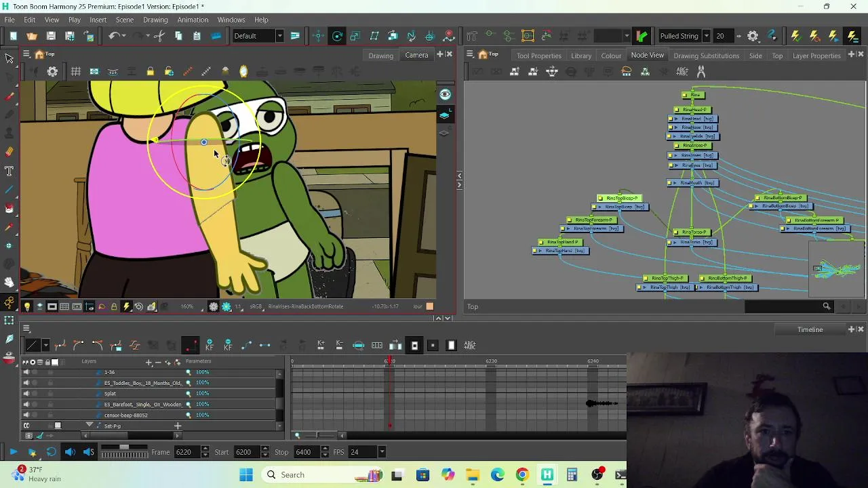Viewport: 868px width, 488px height.
Task: Toggle visibility of the Set-P-p layer
Action: pyautogui.click(x=26, y=426)
